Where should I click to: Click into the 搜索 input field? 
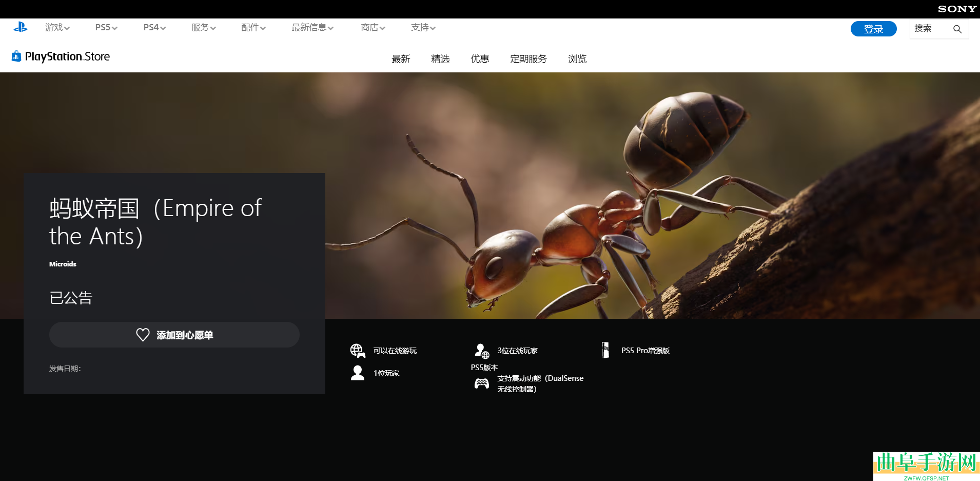pos(930,29)
